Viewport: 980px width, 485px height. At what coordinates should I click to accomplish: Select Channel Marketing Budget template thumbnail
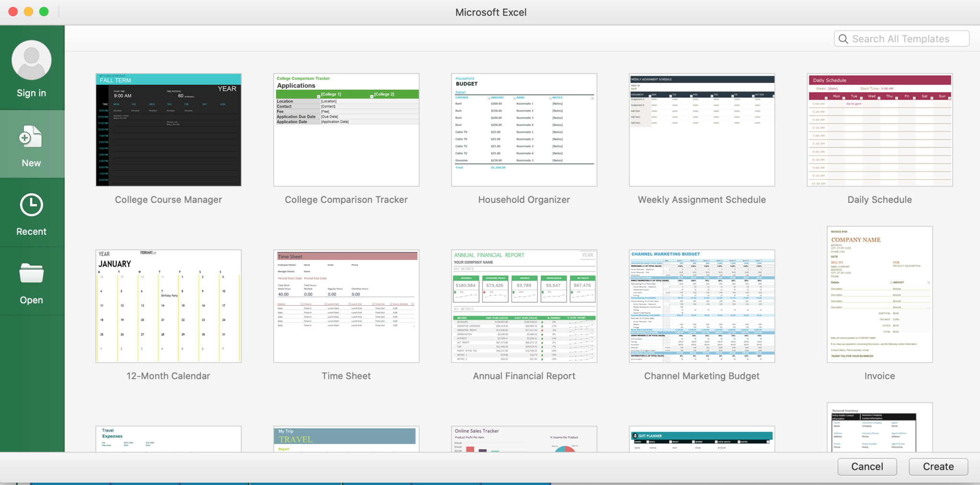[702, 306]
